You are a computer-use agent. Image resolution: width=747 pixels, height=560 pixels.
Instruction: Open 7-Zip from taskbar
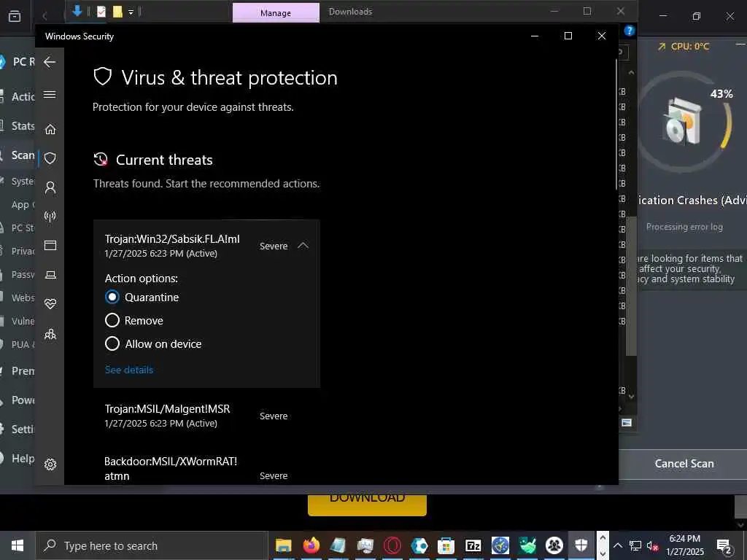click(x=473, y=545)
